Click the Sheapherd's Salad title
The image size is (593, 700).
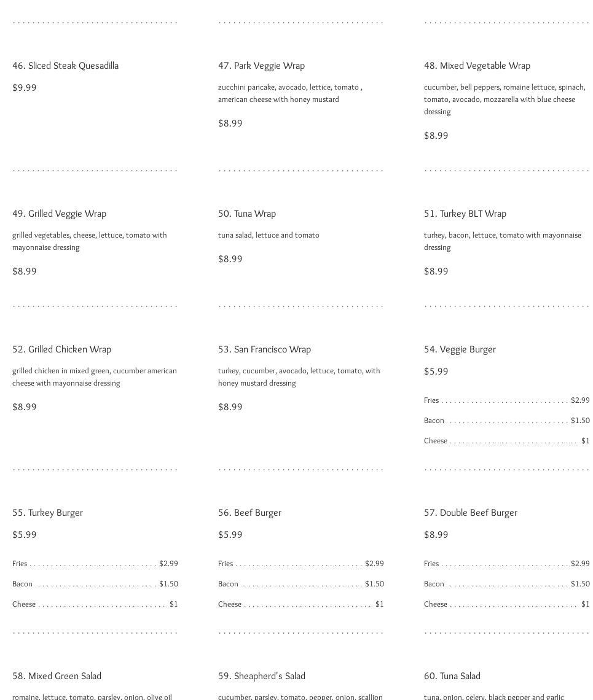[x=262, y=676]
